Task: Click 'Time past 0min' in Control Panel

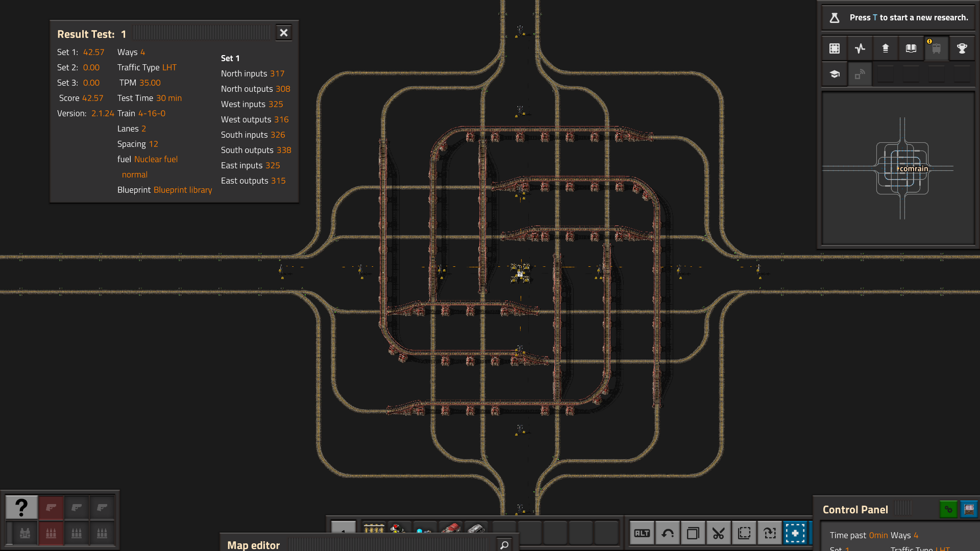Action: (859, 535)
